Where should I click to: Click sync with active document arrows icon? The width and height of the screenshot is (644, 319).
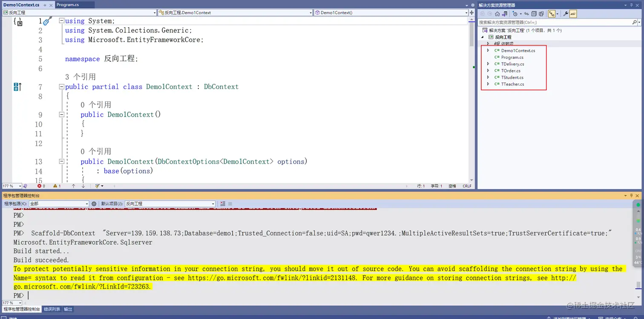pos(526,14)
